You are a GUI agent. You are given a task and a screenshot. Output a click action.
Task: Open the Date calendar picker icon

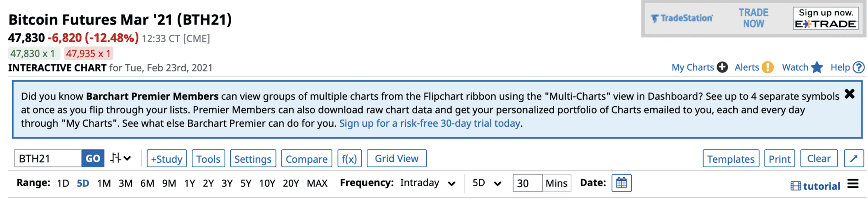click(621, 183)
